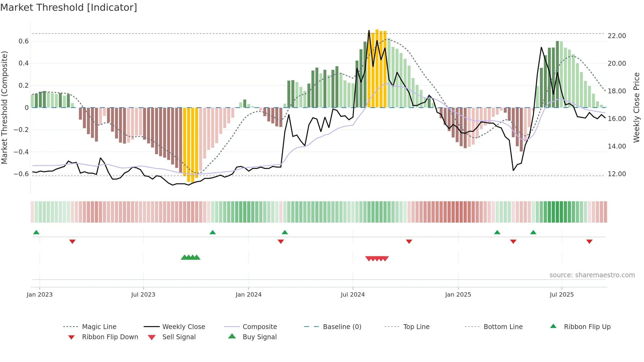
Task: Click the 0.6 left-axis tick label
Action: (x=24, y=41)
